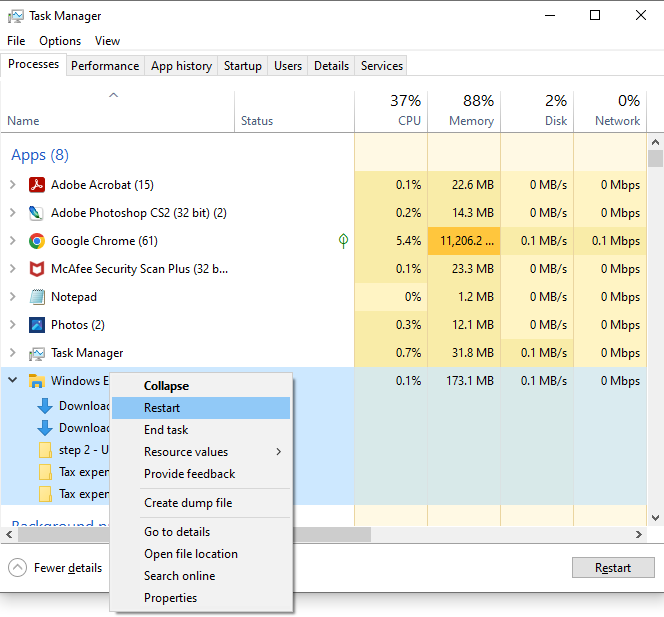Open the File menu
This screenshot has height=617, width=664.
click(x=16, y=41)
